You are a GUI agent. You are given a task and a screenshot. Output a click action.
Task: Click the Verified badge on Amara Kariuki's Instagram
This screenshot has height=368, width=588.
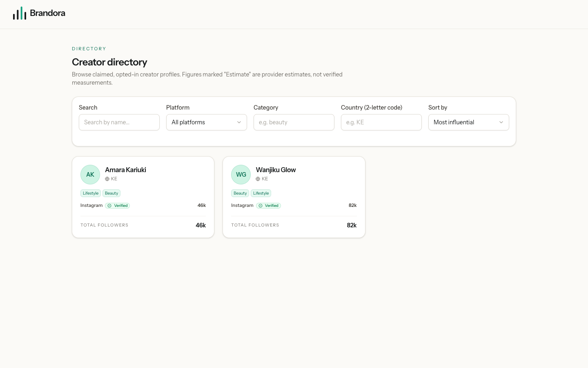118,206
